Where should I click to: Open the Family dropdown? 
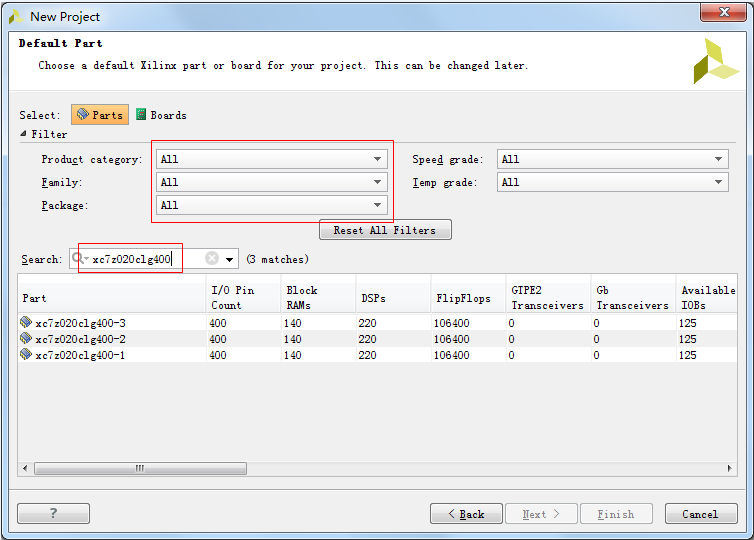point(270,182)
